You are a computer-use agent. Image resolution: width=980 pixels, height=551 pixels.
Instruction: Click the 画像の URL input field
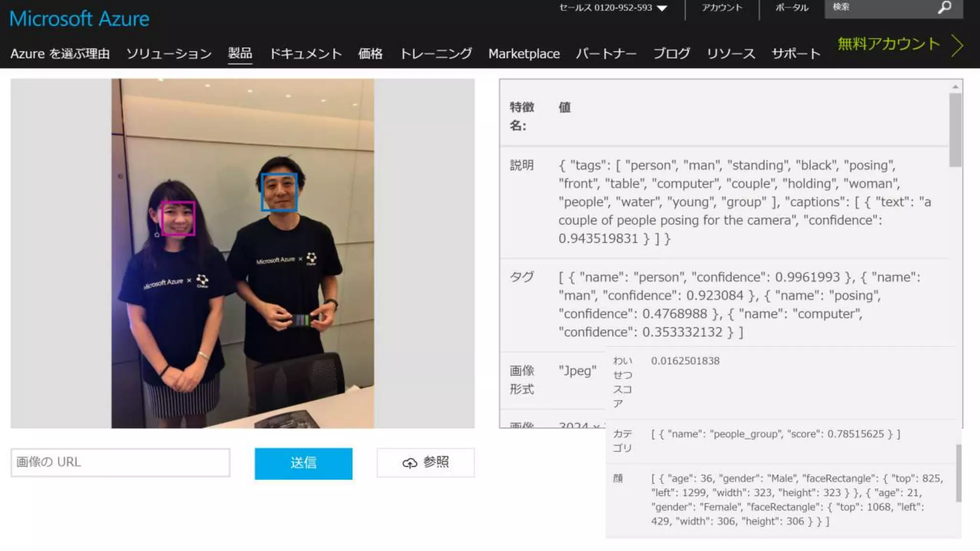[x=120, y=462]
